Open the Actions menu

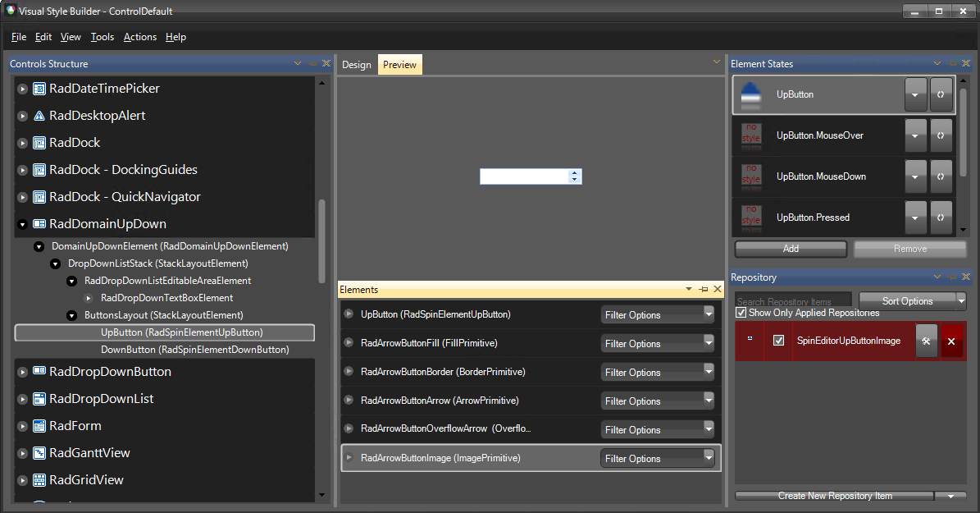pos(139,37)
